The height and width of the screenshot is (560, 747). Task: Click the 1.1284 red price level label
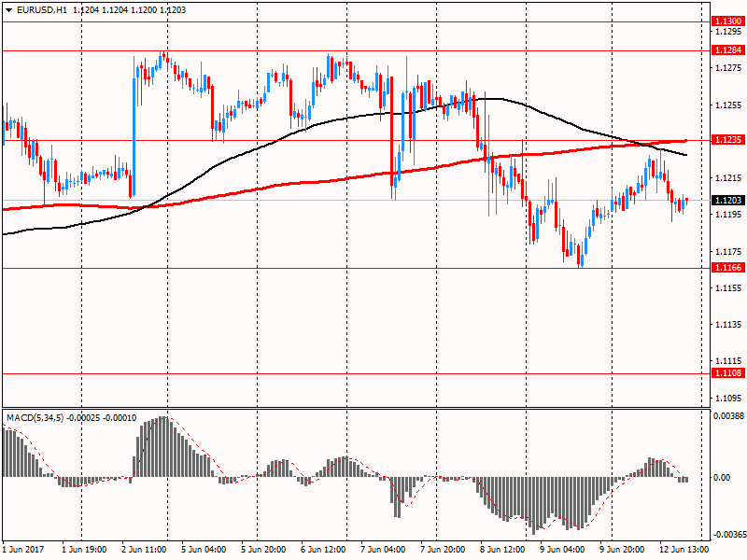click(727, 50)
